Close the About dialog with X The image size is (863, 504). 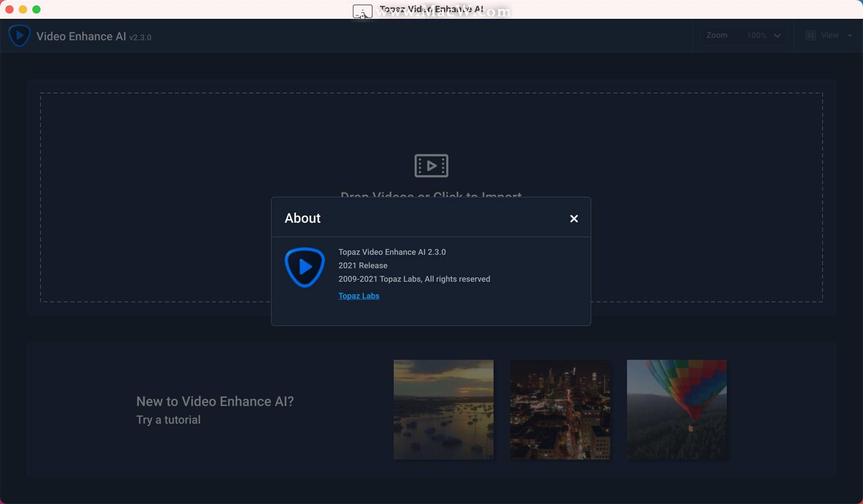point(574,219)
